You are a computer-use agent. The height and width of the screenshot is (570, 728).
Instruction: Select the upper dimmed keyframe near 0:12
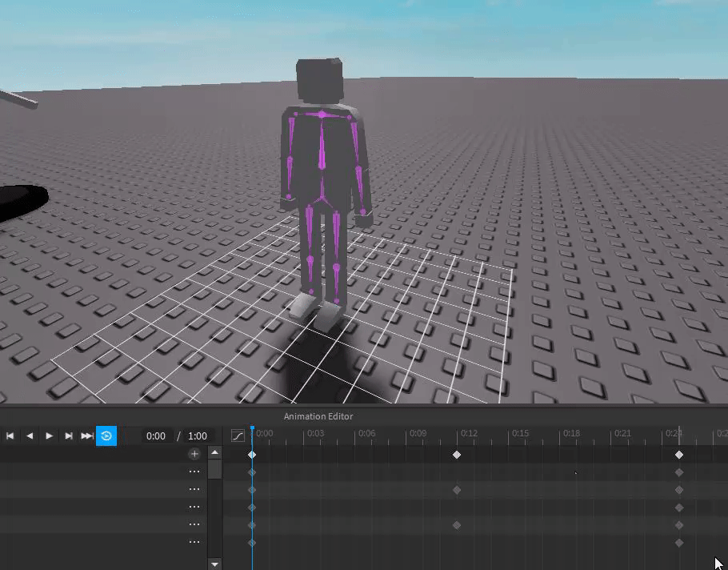[457, 490]
